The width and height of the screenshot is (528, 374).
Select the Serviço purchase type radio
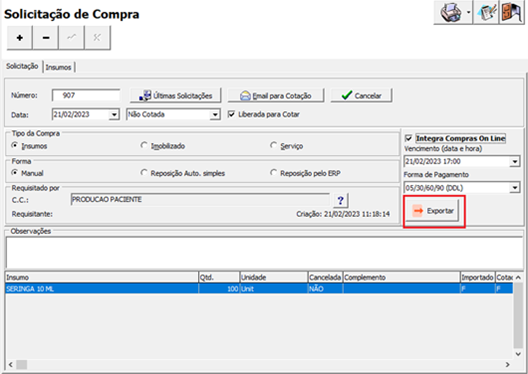click(x=273, y=145)
